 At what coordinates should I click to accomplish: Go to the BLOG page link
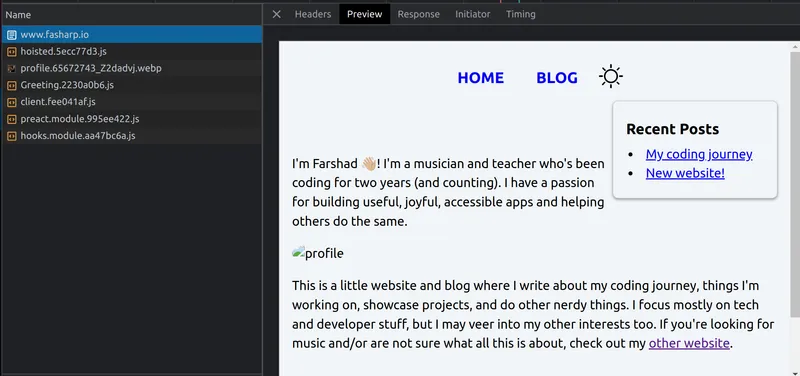(x=557, y=78)
